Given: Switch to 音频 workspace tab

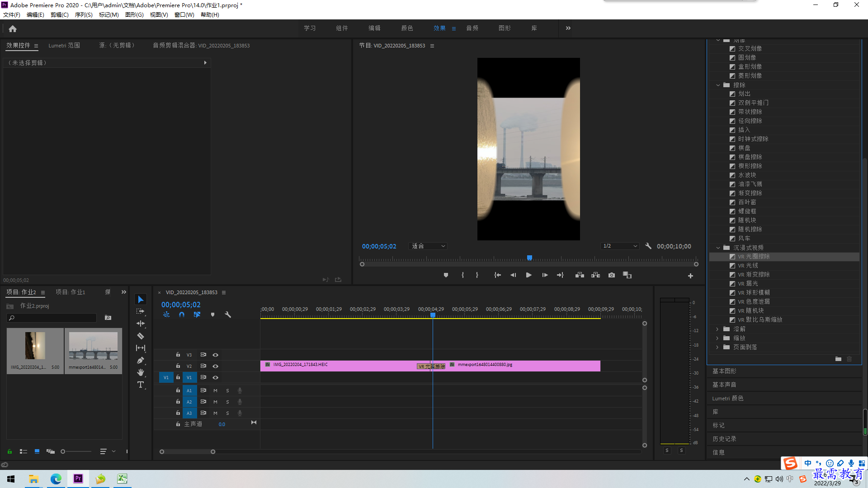Looking at the screenshot, I should (472, 28).
